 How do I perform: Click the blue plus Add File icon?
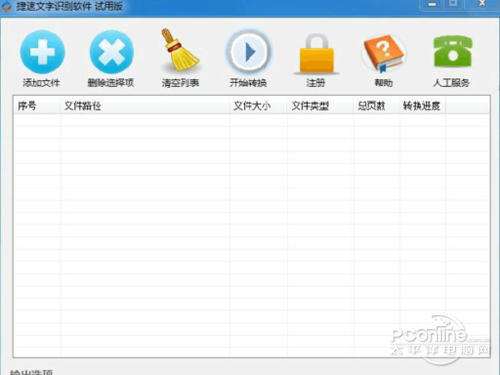click(42, 52)
